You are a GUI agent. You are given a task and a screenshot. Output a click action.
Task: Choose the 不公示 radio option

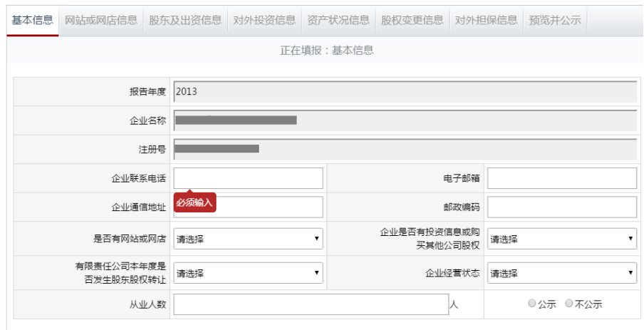[x=569, y=304]
